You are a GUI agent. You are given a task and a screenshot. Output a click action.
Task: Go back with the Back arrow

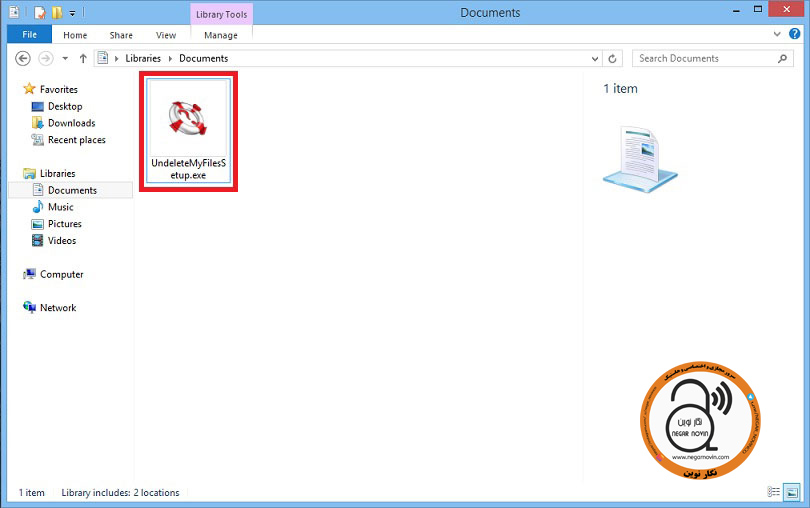(x=23, y=58)
